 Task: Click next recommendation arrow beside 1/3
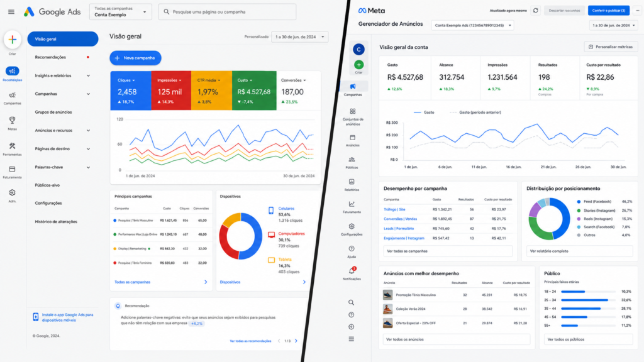click(x=296, y=341)
